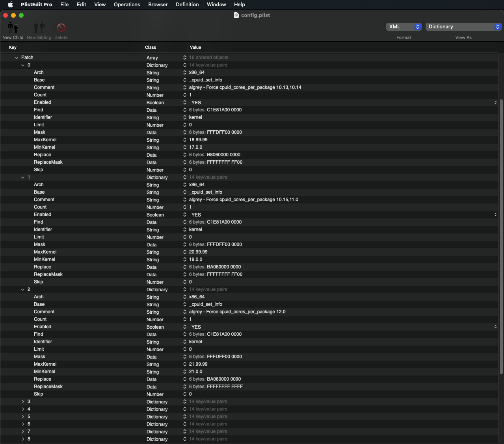Expand dictionary item 7
Image resolution: width=504 pixels, height=444 pixels.
23,431
